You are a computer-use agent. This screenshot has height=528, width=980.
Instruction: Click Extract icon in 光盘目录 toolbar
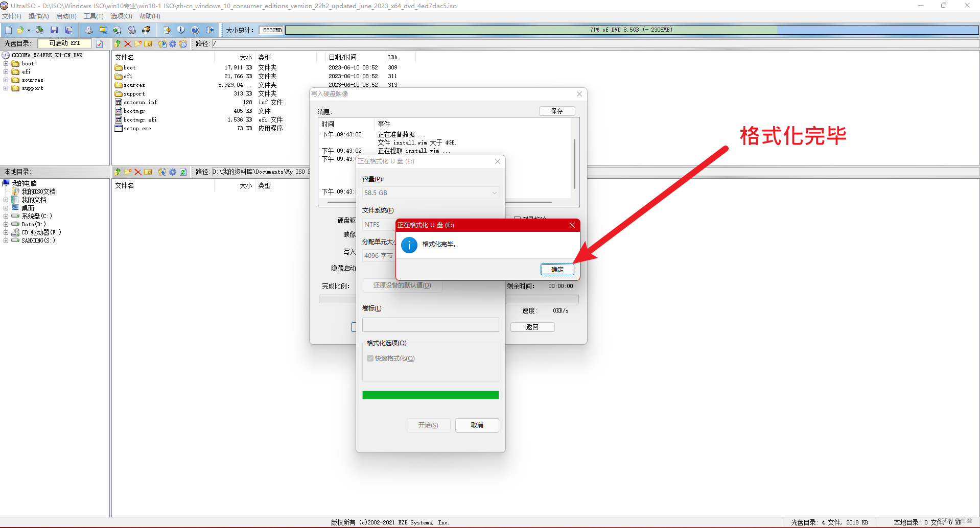coord(162,44)
